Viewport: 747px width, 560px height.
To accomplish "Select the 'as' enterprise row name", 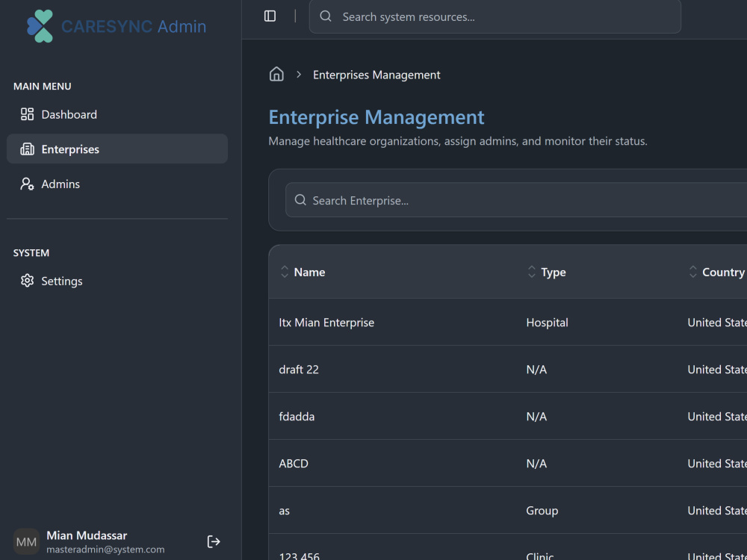I will click(x=284, y=511).
